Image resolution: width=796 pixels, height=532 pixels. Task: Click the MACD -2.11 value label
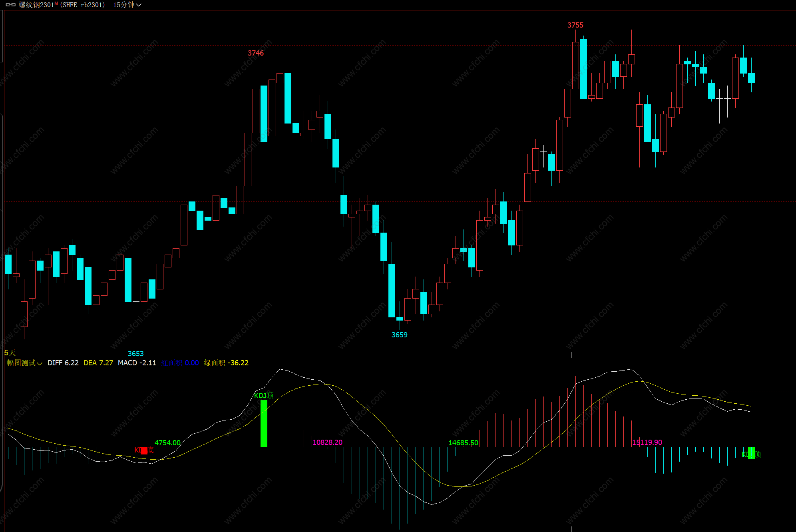point(137,363)
